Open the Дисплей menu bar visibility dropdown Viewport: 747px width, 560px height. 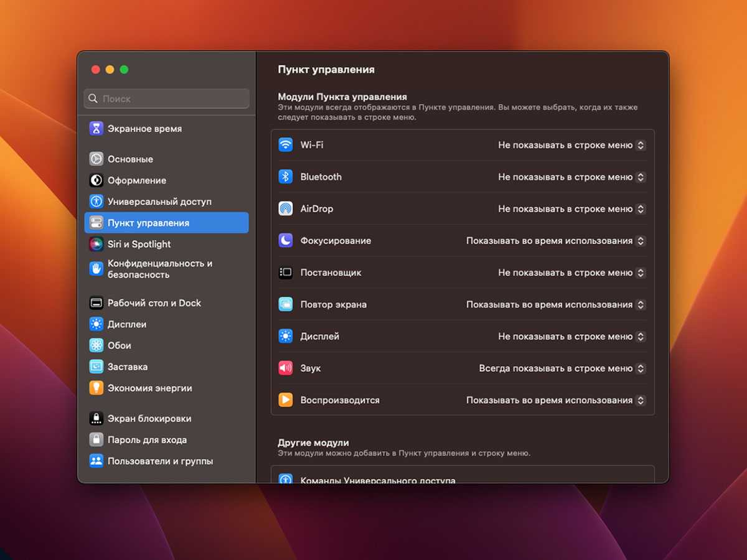click(571, 337)
